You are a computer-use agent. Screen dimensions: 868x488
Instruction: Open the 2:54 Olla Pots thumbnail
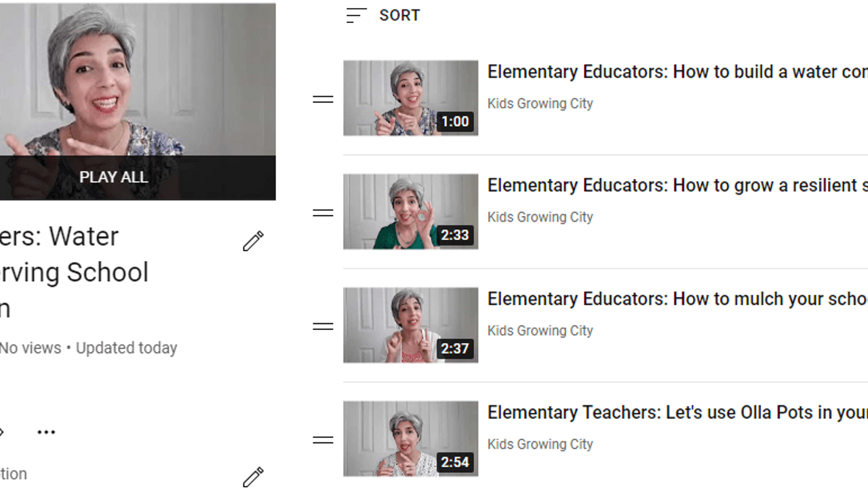tap(410, 439)
